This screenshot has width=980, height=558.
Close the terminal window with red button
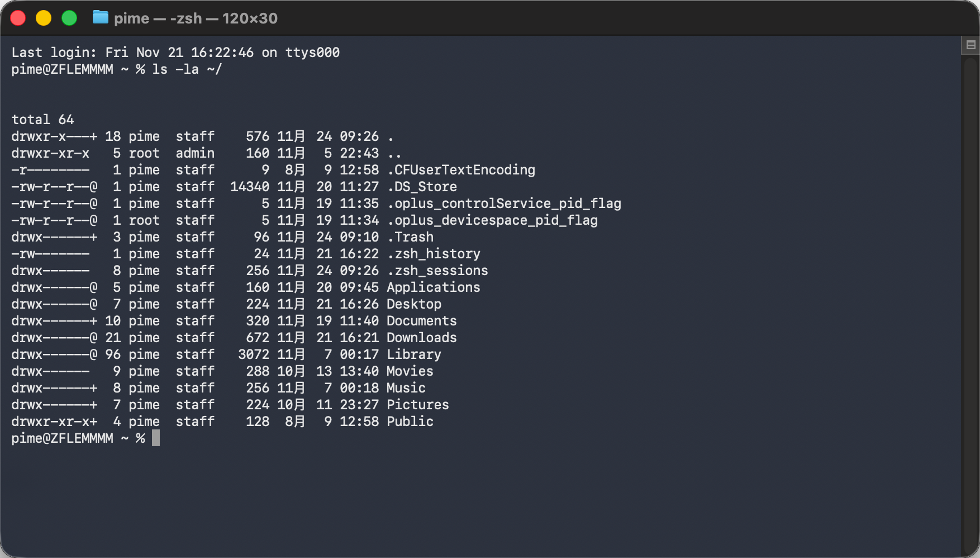18,18
